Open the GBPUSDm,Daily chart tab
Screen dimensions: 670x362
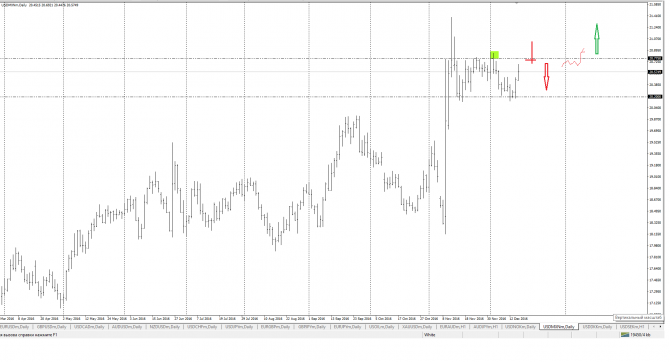(x=51, y=327)
